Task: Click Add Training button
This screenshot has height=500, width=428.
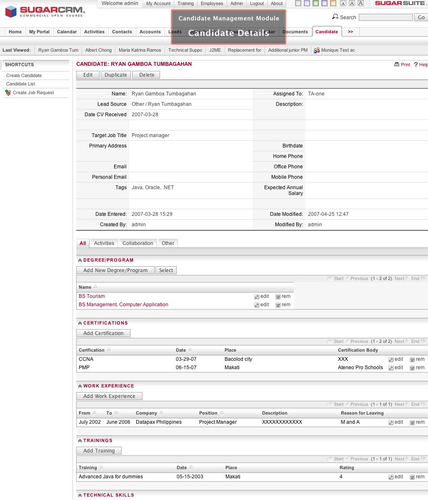Action: [x=99, y=451]
